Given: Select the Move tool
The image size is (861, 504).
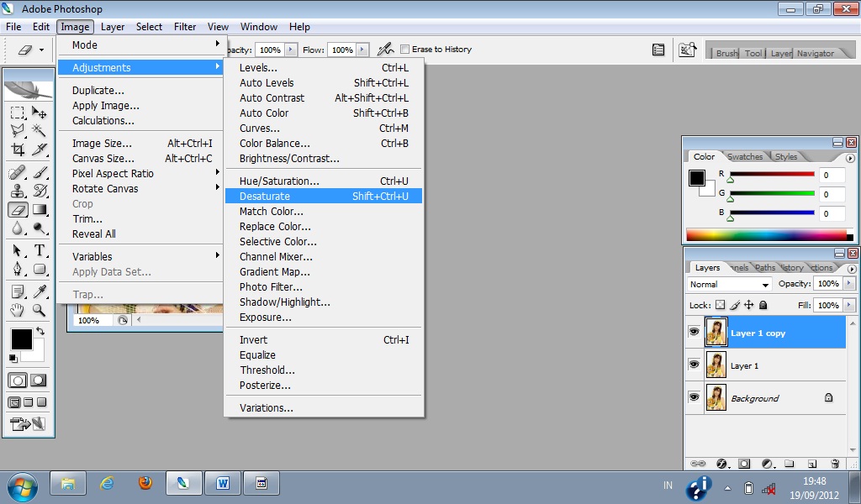Looking at the screenshot, I should click(39, 113).
